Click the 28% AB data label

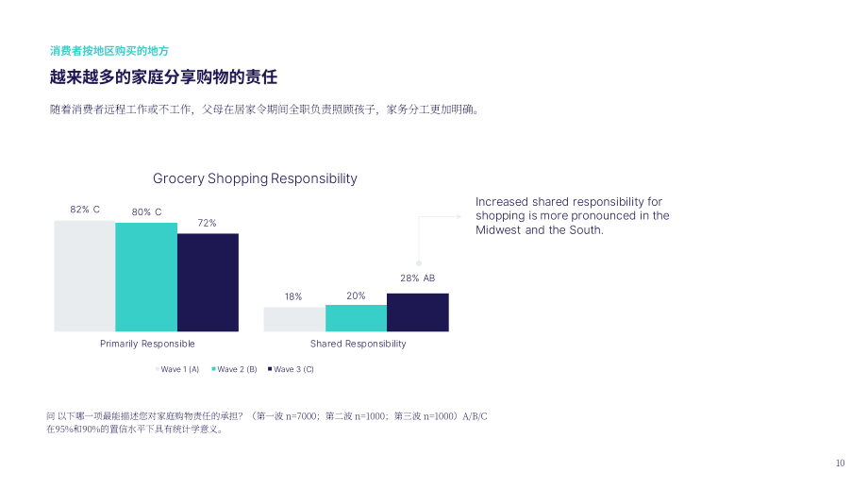[417, 278]
